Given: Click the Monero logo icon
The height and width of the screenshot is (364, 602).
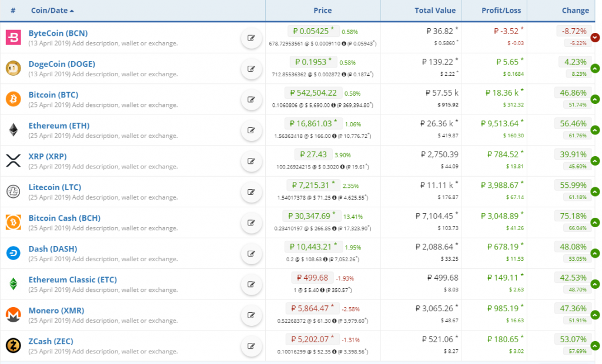Looking at the screenshot, I should point(13,315).
